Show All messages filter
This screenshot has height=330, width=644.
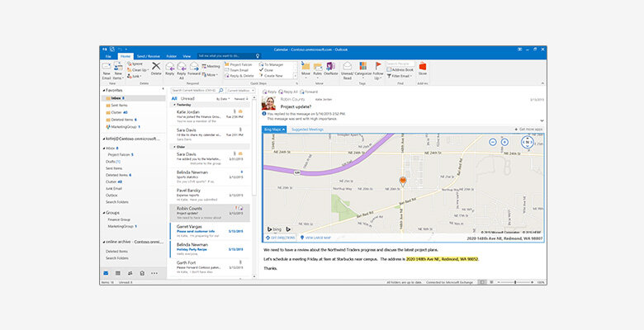tap(173, 98)
